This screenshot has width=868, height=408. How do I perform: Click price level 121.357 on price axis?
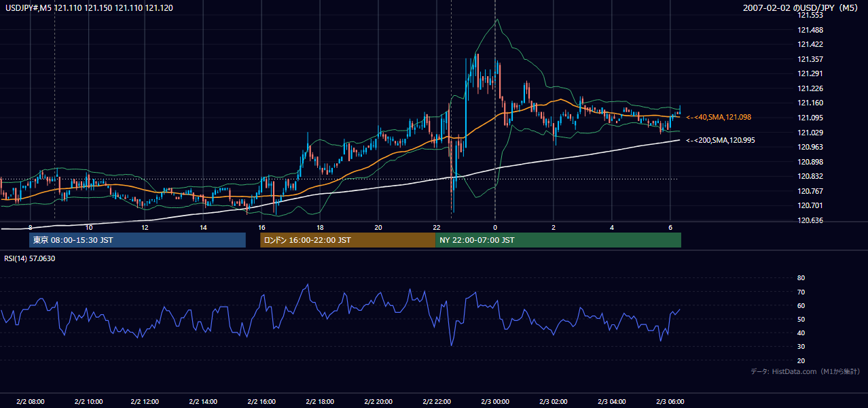pyautogui.click(x=810, y=59)
